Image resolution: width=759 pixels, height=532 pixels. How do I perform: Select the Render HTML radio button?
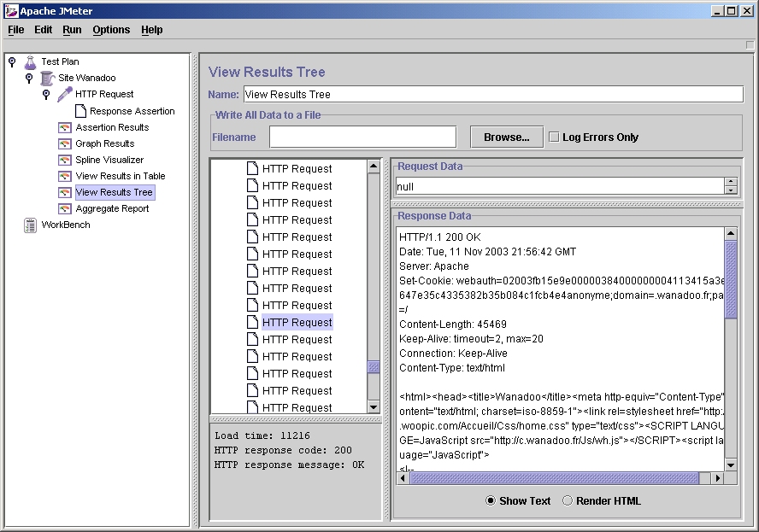pos(568,500)
